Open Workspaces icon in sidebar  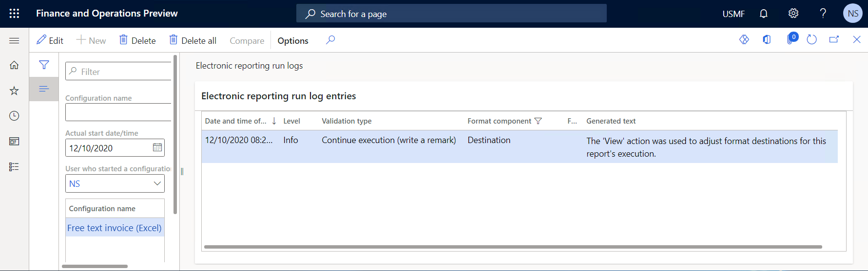pyautogui.click(x=14, y=141)
